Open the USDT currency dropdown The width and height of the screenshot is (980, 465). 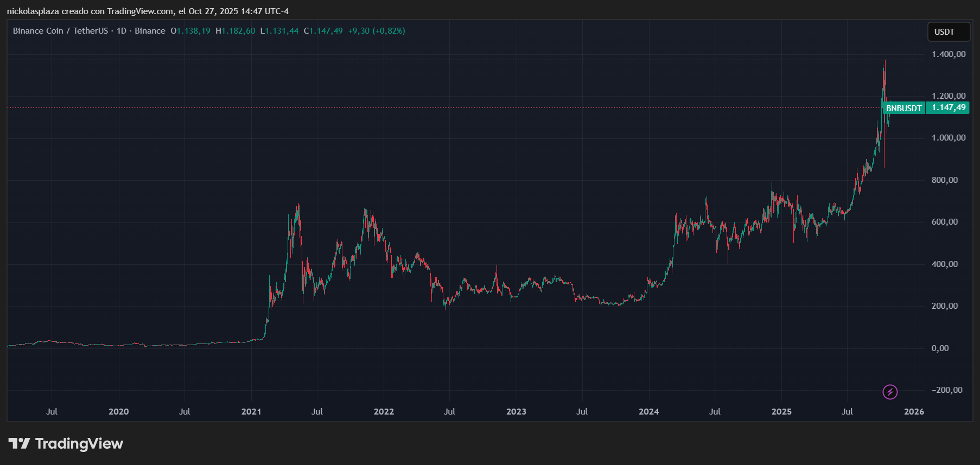coord(948,32)
